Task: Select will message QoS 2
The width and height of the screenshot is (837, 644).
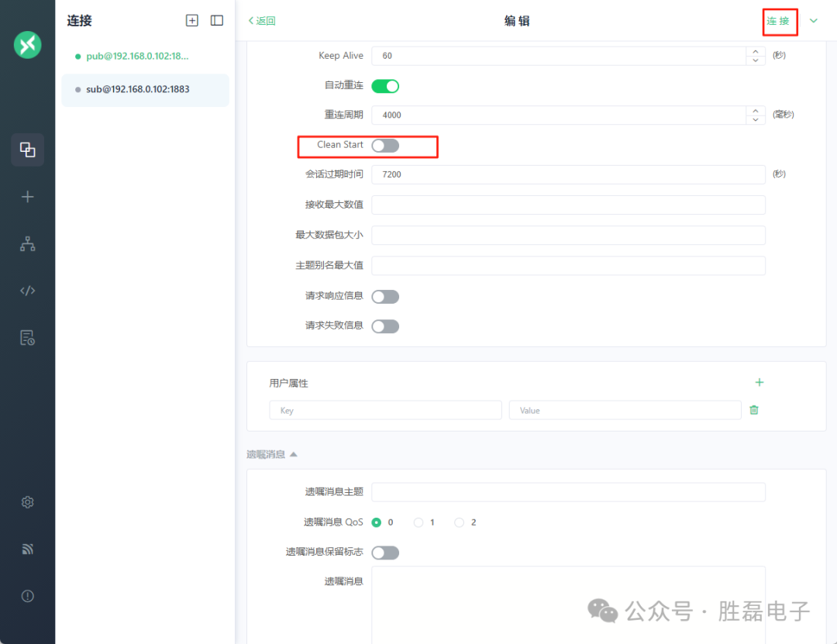Action: click(459, 522)
